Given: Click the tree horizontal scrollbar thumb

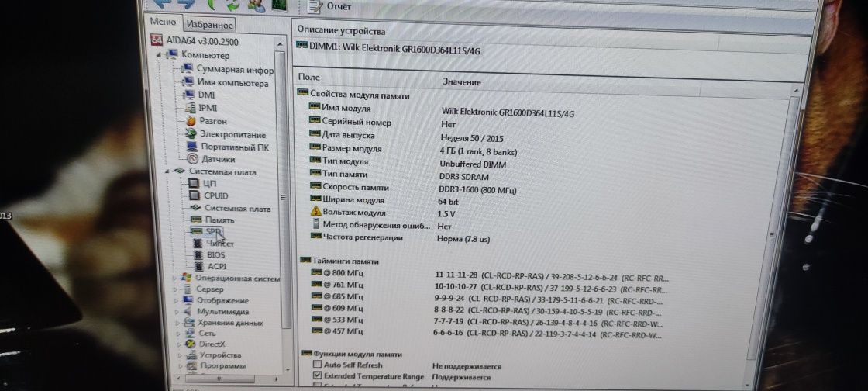Looking at the screenshot, I should coord(220,379).
